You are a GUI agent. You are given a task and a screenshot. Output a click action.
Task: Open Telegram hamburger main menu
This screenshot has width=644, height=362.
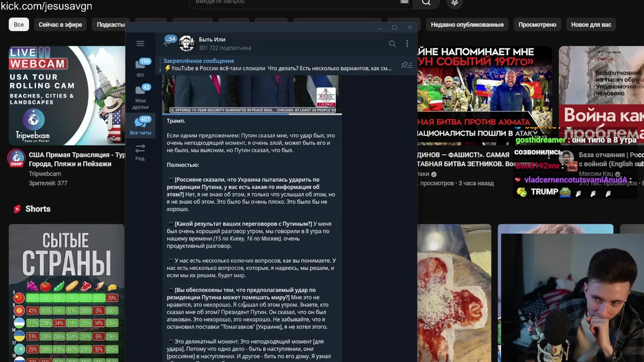pyautogui.click(x=140, y=44)
